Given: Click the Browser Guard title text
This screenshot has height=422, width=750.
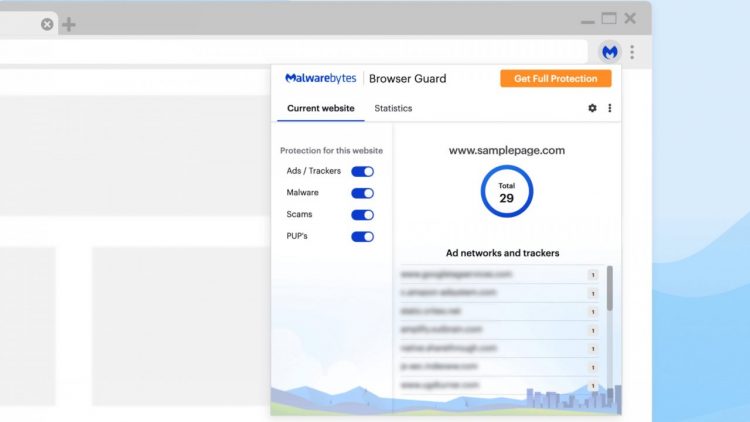Looking at the screenshot, I should coord(408,78).
